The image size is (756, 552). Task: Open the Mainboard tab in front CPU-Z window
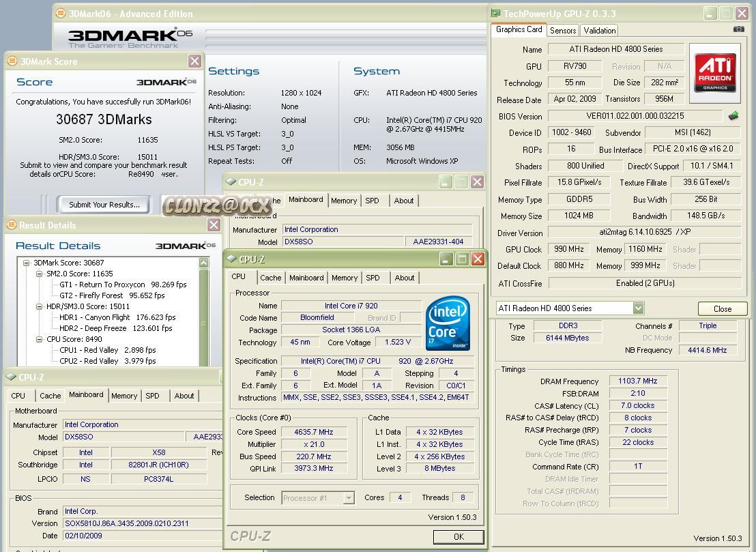click(306, 278)
